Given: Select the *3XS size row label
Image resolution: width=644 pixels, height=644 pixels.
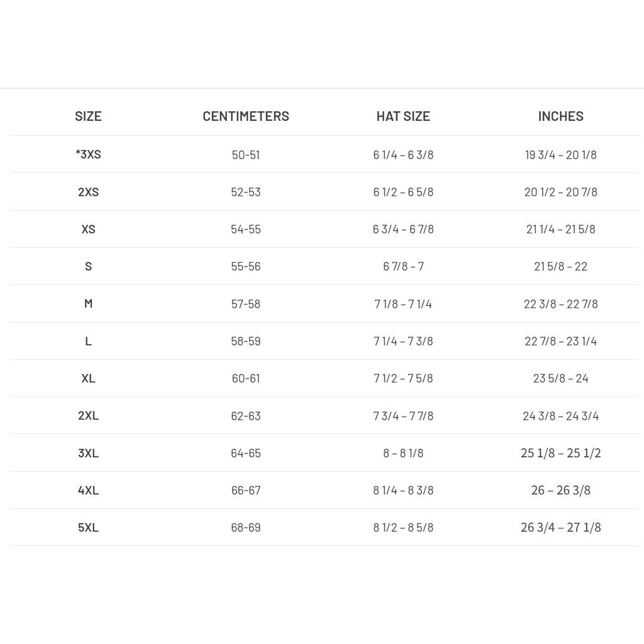Looking at the screenshot, I should click(x=88, y=155).
